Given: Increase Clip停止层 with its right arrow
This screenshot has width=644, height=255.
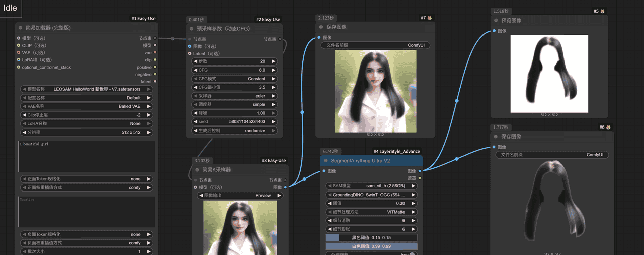Looking at the screenshot, I should tap(149, 115).
